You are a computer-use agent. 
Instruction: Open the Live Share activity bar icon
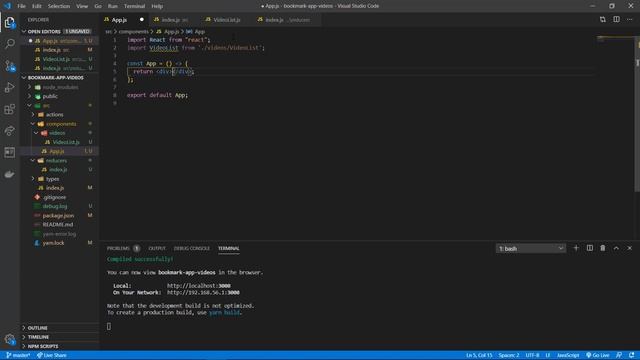click(10, 131)
